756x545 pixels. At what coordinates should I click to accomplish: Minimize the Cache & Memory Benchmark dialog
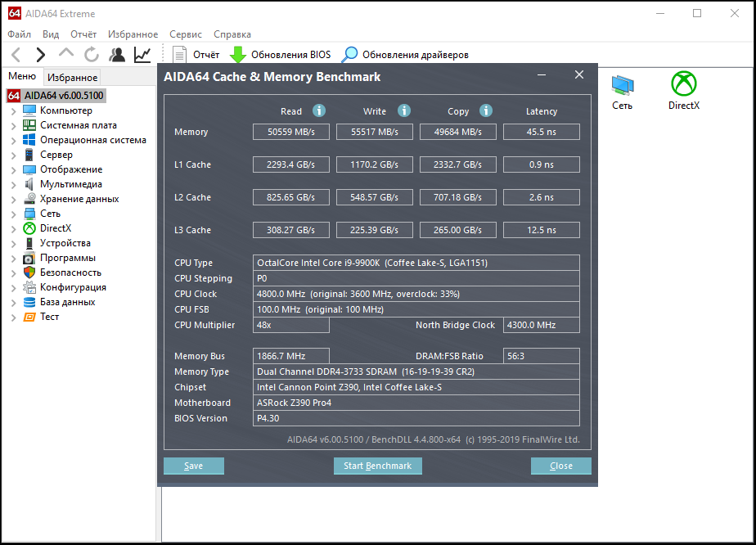click(x=542, y=74)
